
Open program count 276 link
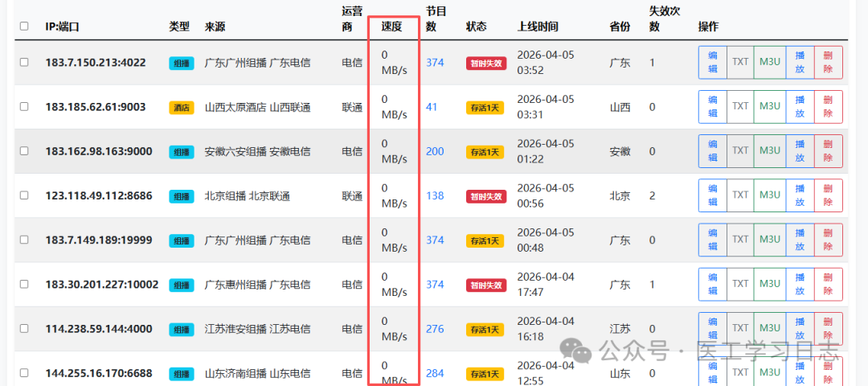point(435,328)
